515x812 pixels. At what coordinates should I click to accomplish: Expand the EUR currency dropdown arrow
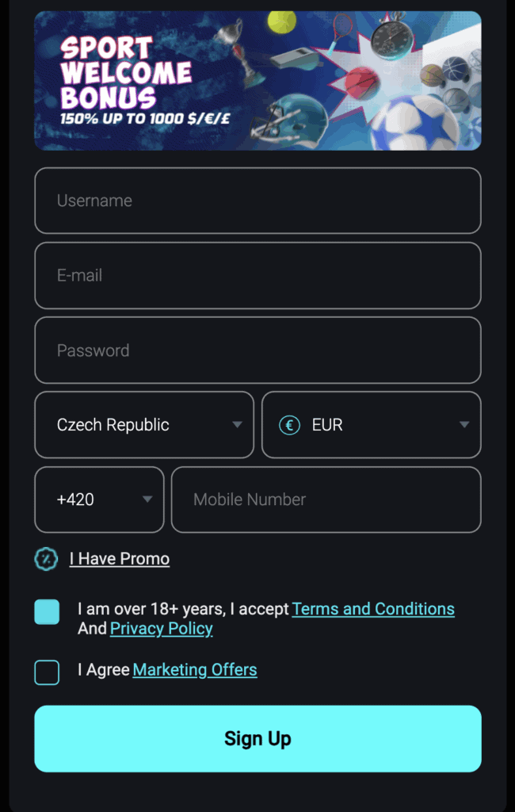[464, 425]
